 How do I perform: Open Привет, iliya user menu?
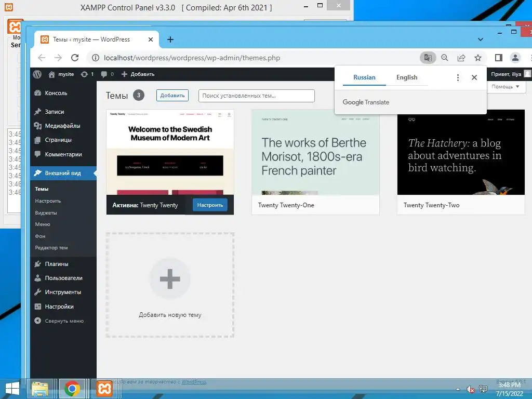tap(510, 74)
